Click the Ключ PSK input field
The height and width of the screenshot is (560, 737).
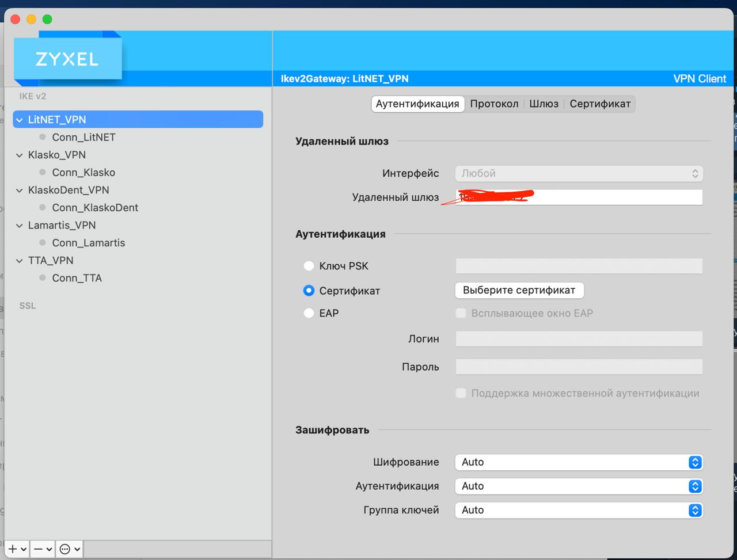579,266
